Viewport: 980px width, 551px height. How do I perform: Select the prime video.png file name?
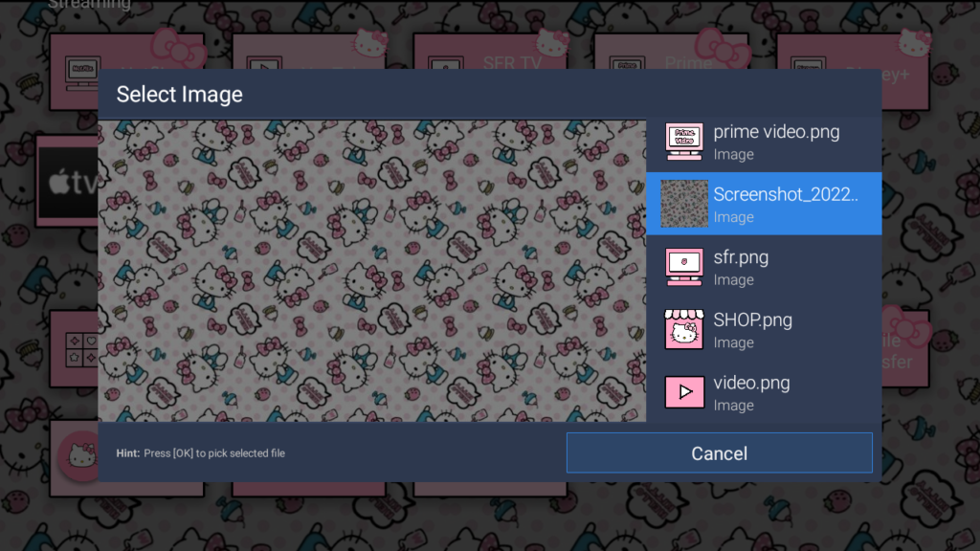pyautogui.click(x=776, y=132)
